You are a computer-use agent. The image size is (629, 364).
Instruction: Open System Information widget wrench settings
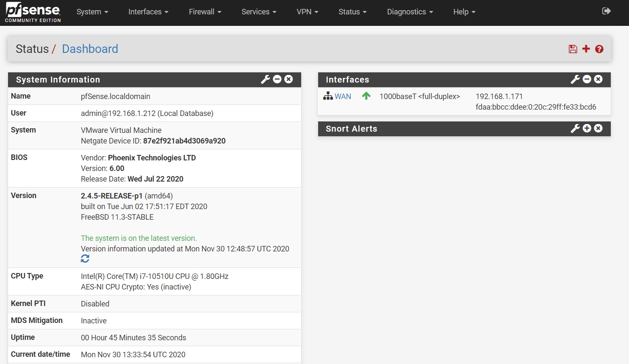[266, 79]
